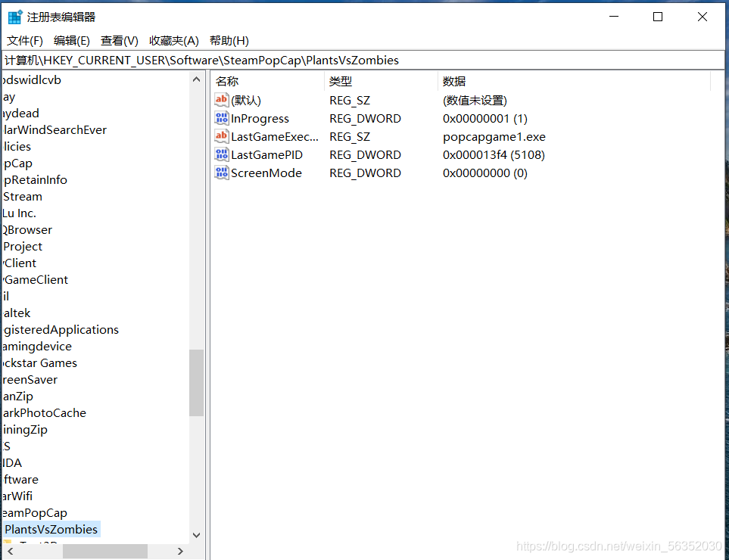Click the 类型 column header
The width and height of the screenshot is (729, 560).
point(341,81)
